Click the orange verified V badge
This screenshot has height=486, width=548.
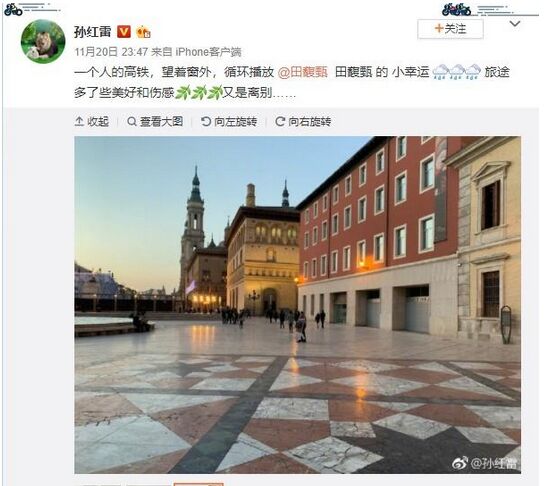pyautogui.click(x=123, y=32)
